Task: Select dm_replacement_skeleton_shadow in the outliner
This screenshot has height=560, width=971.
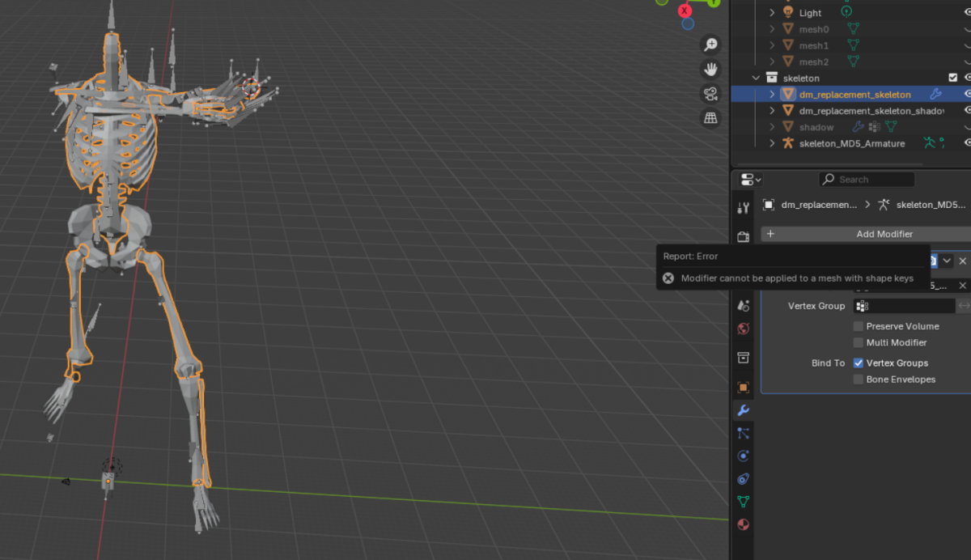Action: 871,111
